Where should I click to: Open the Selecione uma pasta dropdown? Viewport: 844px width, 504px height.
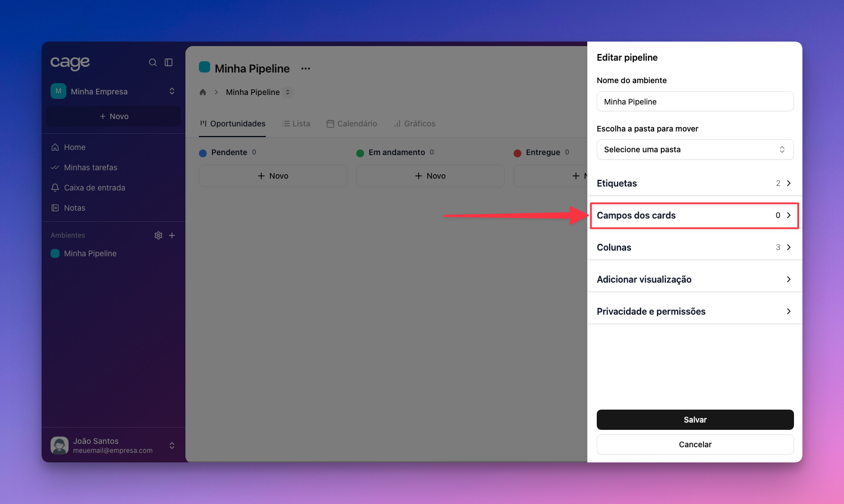tap(695, 149)
